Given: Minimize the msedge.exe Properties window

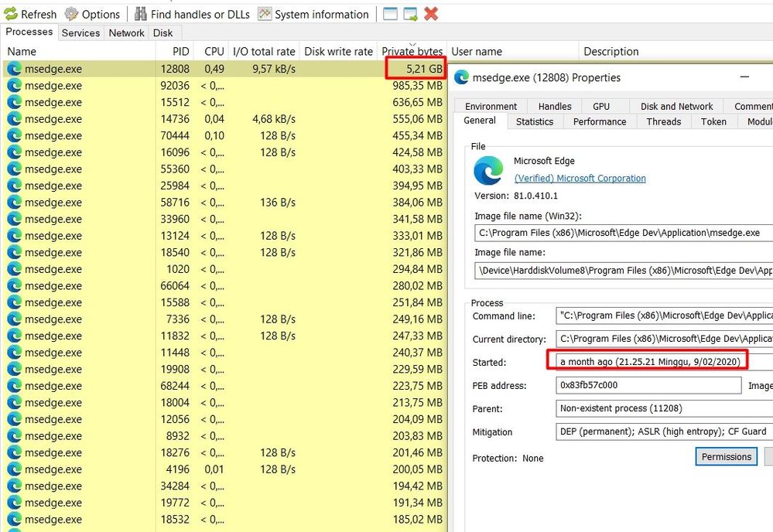Looking at the screenshot, I should point(744,77).
